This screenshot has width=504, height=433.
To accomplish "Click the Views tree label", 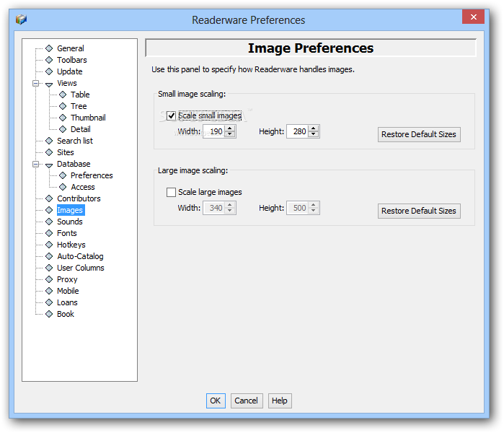I will click(67, 83).
